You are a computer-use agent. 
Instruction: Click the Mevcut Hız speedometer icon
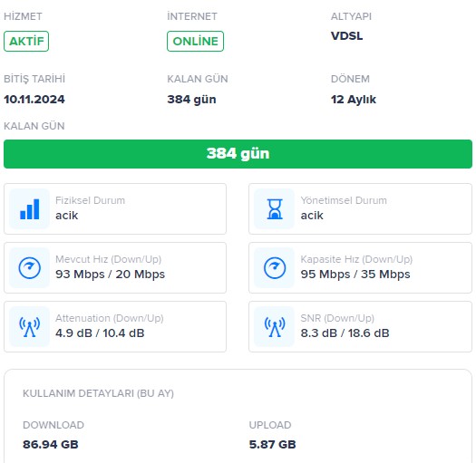(29, 267)
